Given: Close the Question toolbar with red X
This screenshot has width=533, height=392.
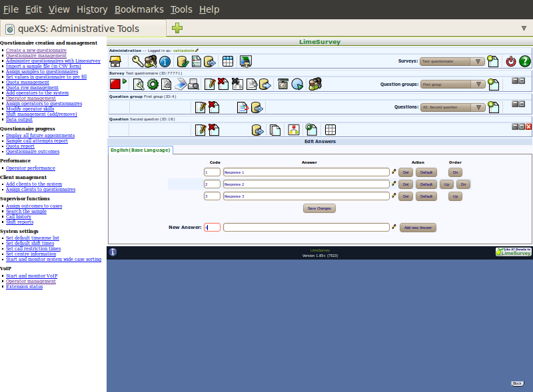Looking at the screenshot, I should click(528, 126).
